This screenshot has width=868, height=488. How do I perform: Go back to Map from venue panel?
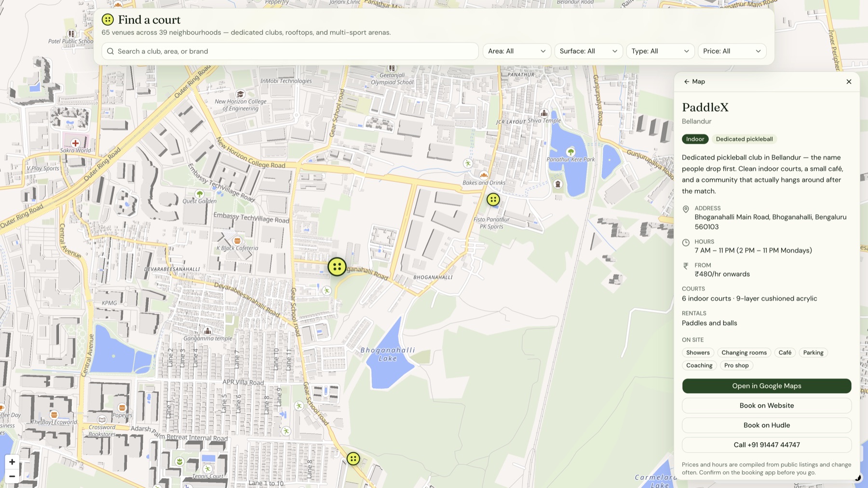pos(694,81)
